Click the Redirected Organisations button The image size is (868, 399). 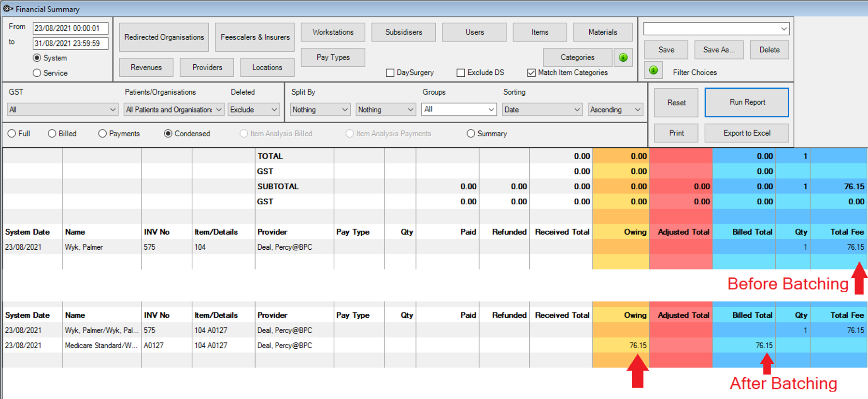[164, 37]
